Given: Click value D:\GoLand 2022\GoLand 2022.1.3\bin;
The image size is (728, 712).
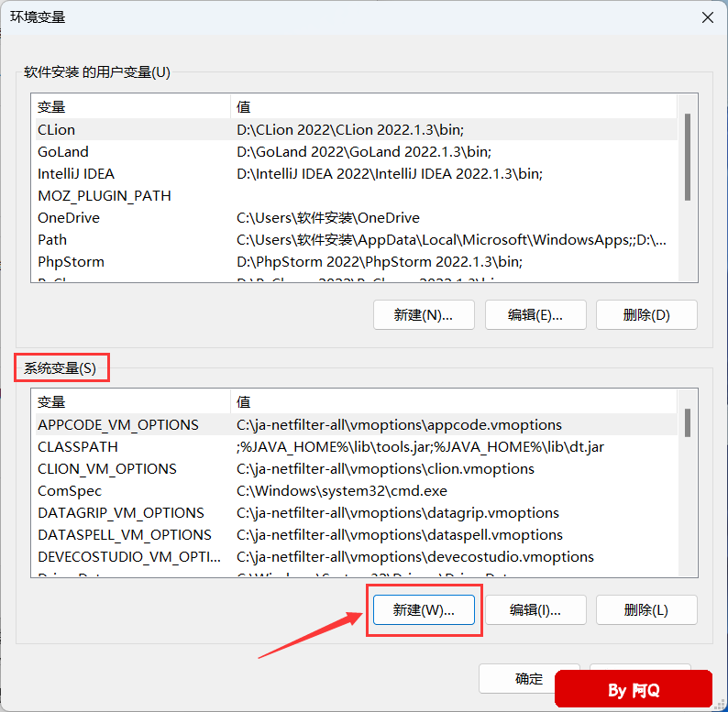Looking at the screenshot, I should point(363,152).
